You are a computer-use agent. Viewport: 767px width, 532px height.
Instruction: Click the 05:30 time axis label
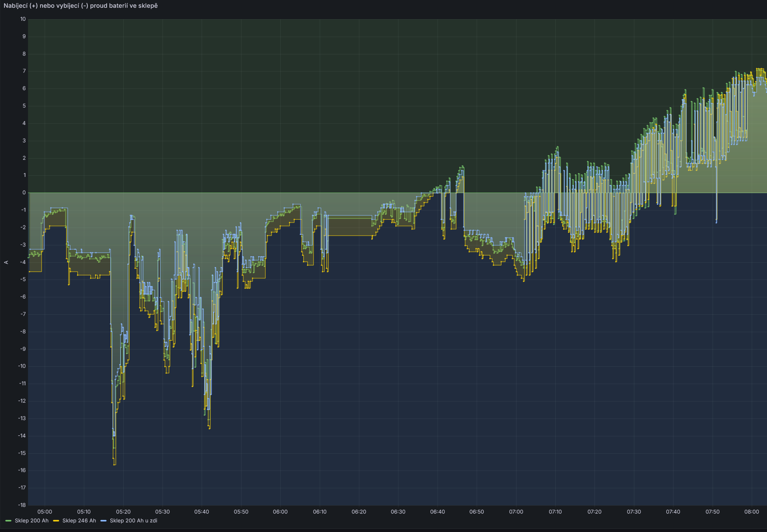(x=163, y=512)
